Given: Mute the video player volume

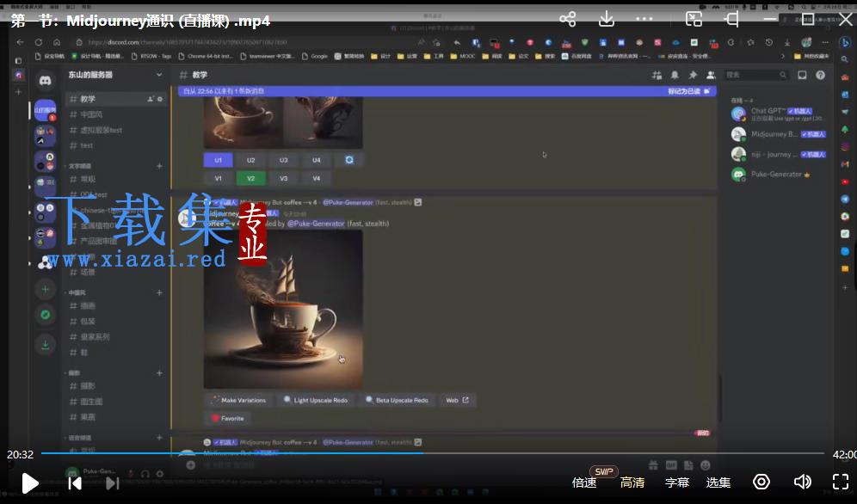Looking at the screenshot, I should click(x=802, y=482).
